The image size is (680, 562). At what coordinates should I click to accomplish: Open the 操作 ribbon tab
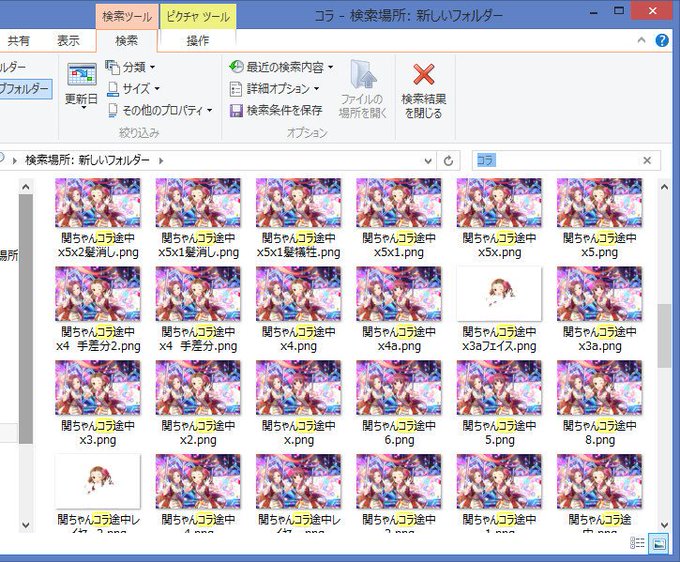[x=198, y=41]
